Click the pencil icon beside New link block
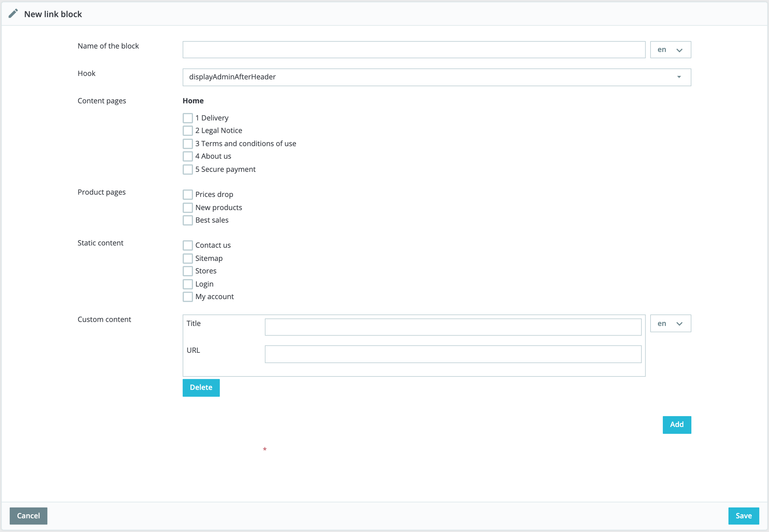 (13, 14)
